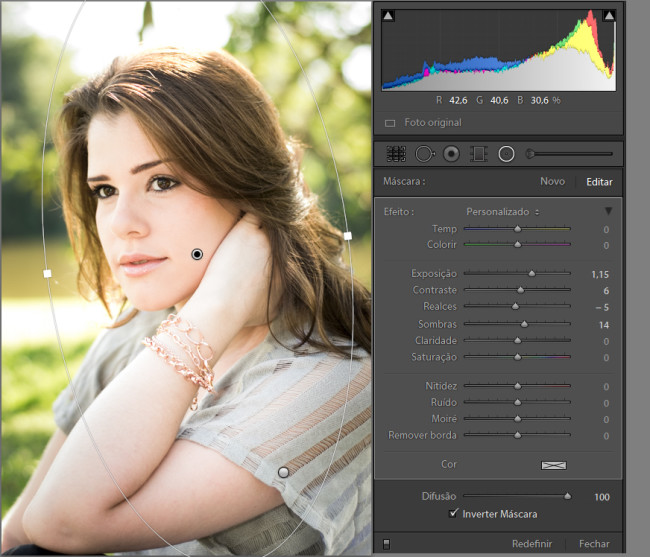Click the Moiré slider handle

point(517,419)
